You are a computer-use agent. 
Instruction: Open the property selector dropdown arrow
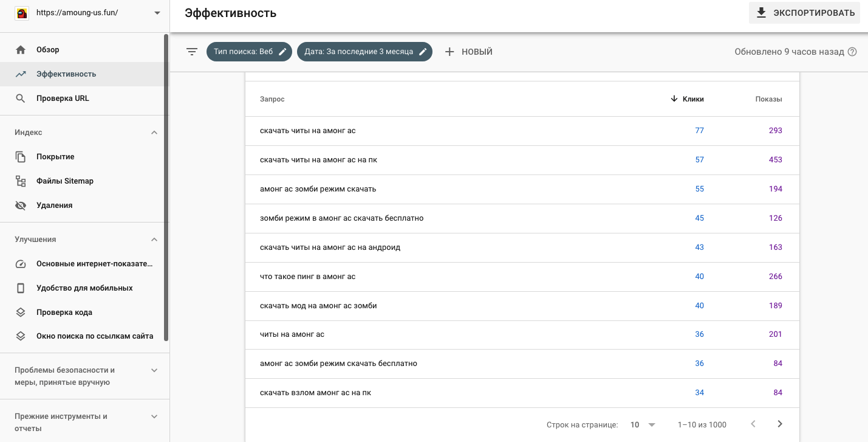point(157,13)
